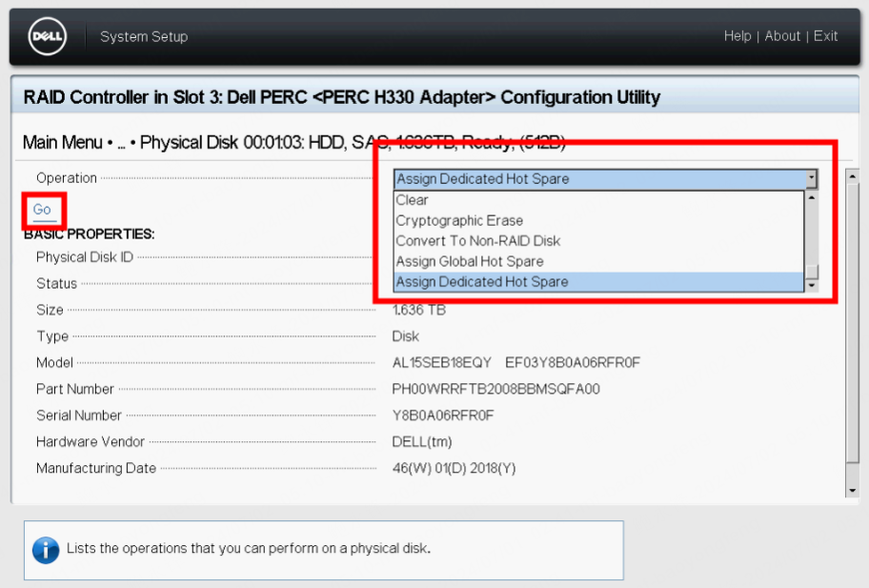Open the About link in header
Image resolution: width=869 pixels, height=588 pixels.
782,36
